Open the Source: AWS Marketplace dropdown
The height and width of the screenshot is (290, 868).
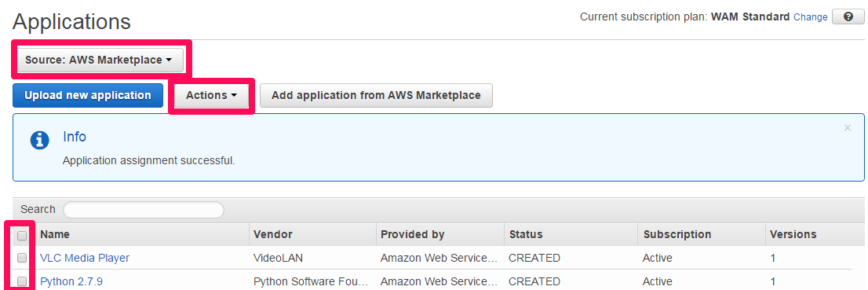tap(98, 60)
